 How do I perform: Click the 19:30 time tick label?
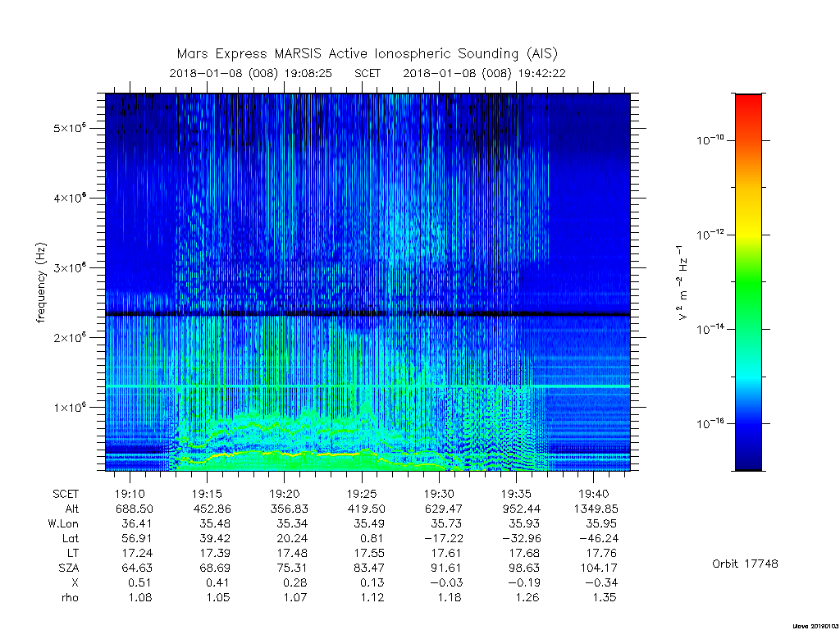pos(439,494)
